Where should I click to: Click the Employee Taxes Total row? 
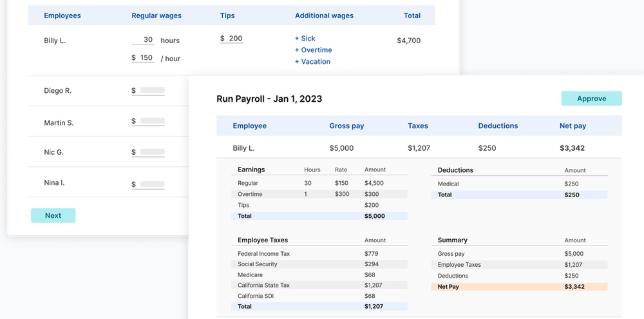point(319,306)
